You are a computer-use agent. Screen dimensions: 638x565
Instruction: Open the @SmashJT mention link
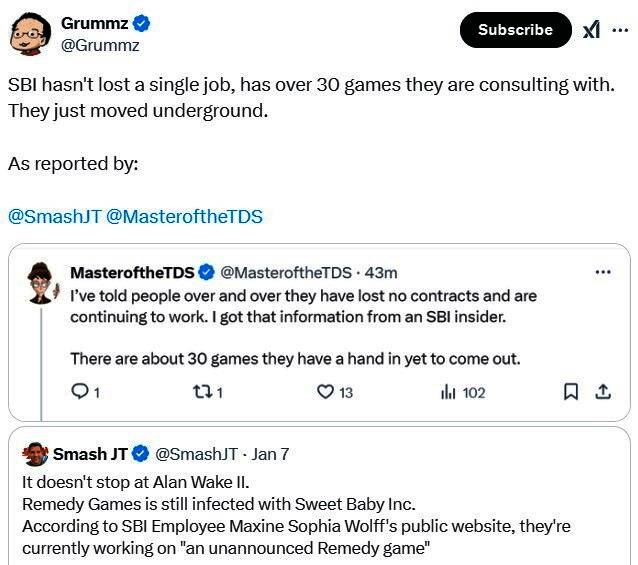pyautogui.click(x=53, y=216)
